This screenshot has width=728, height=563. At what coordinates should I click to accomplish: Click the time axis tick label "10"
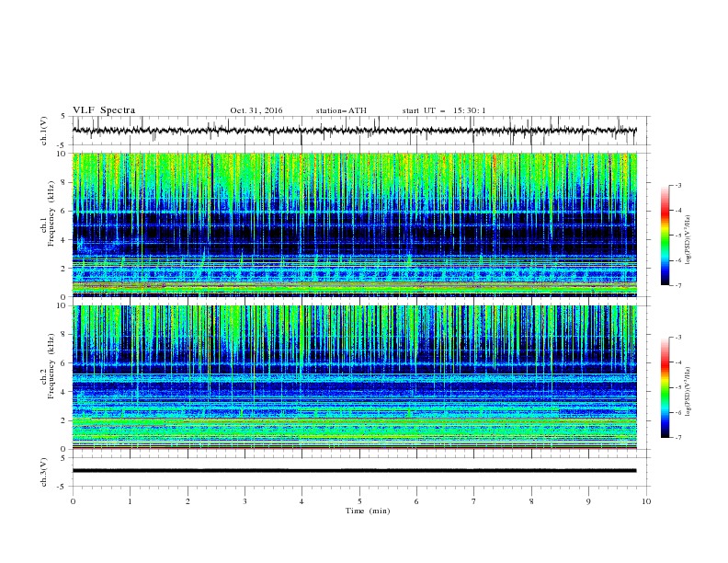[646, 501]
